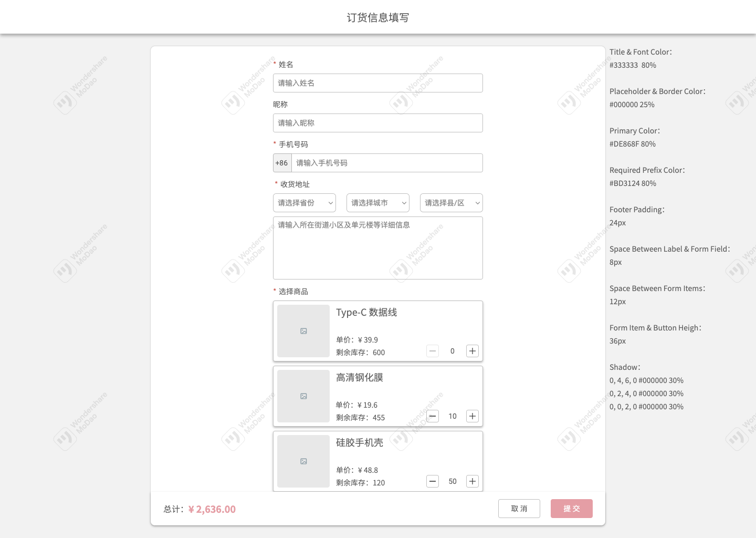Image resolution: width=756 pixels, height=538 pixels.
Task: Increase quantity of Type-C 数据线
Action: tap(472, 351)
